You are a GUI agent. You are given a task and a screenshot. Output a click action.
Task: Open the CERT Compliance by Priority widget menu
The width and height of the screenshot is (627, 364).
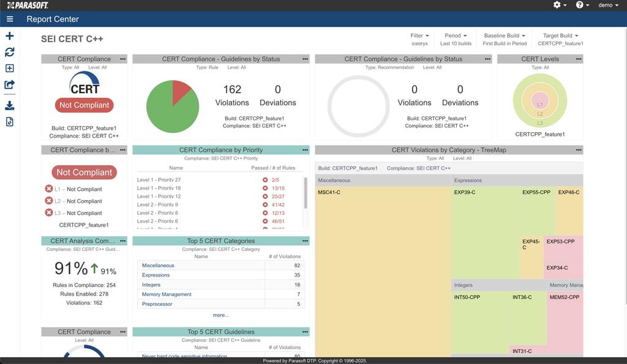click(x=305, y=150)
